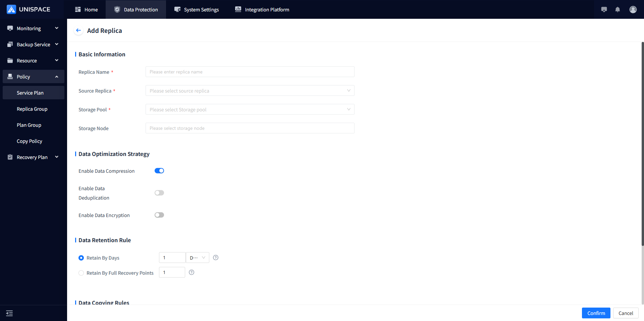Click the Home tab icon

click(x=78, y=9)
